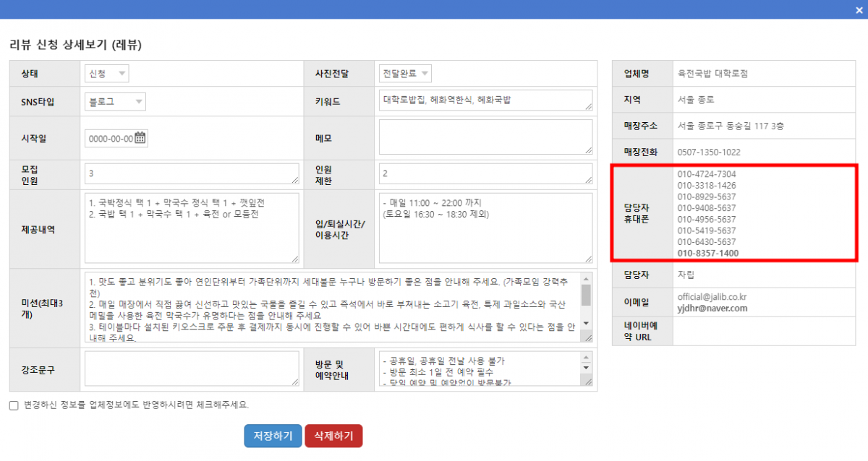The height and width of the screenshot is (461, 868).
Task: Click inside the 제공내역 text area
Action: pyautogui.click(x=192, y=227)
